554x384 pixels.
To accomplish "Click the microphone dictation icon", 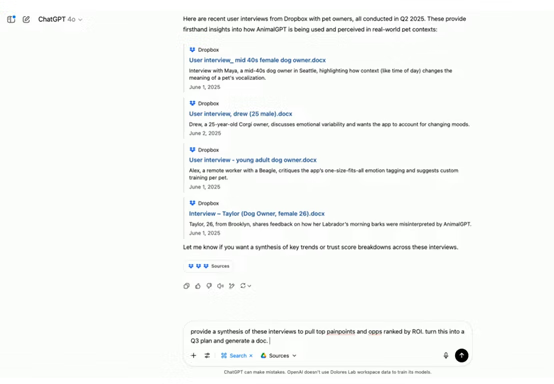I will (446, 355).
